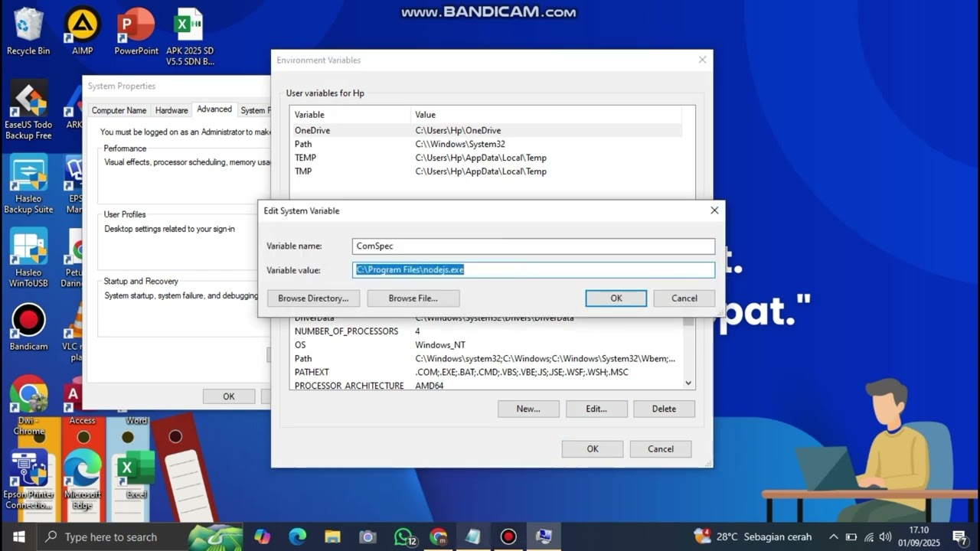Image resolution: width=980 pixels, height=551 pixels.
Task: Switch to the Hardware tab
Action: [x=171, y=110]
